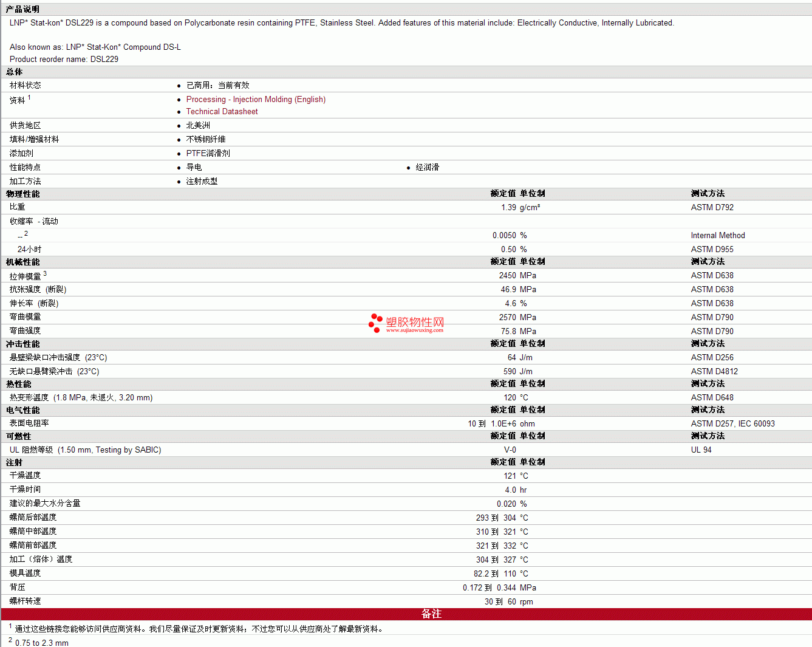Screen dimensions: 812x647
Task: Click the 总体 section header
Action: [14, 72]
